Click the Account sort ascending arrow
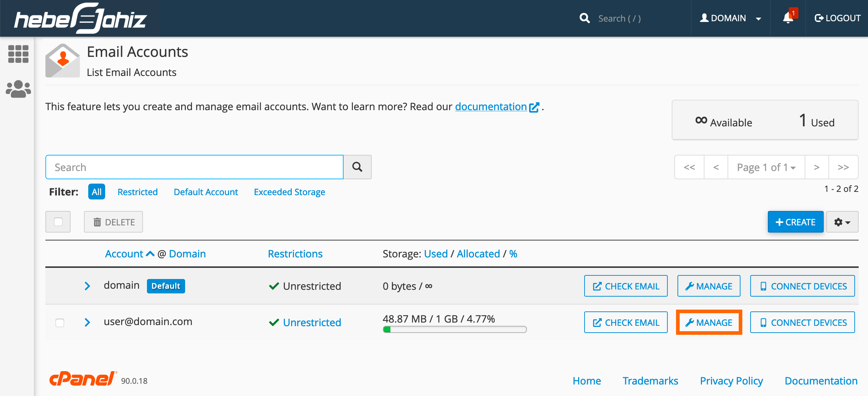Image resolution: width=868 pixels, height=396 pixels. coord(150,254)
